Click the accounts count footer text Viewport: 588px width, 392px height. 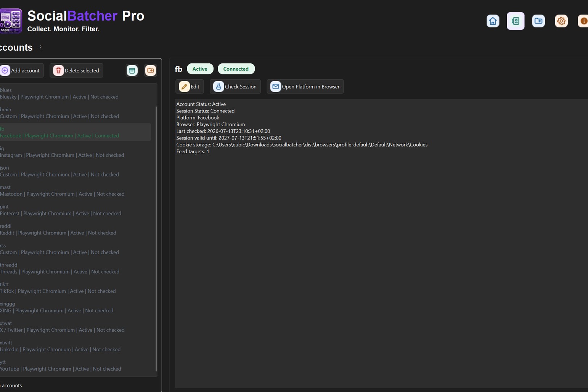click(11, 386)
